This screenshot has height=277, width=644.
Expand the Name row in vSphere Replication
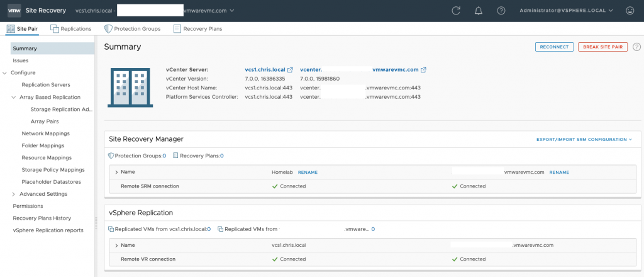coord(116,246)
